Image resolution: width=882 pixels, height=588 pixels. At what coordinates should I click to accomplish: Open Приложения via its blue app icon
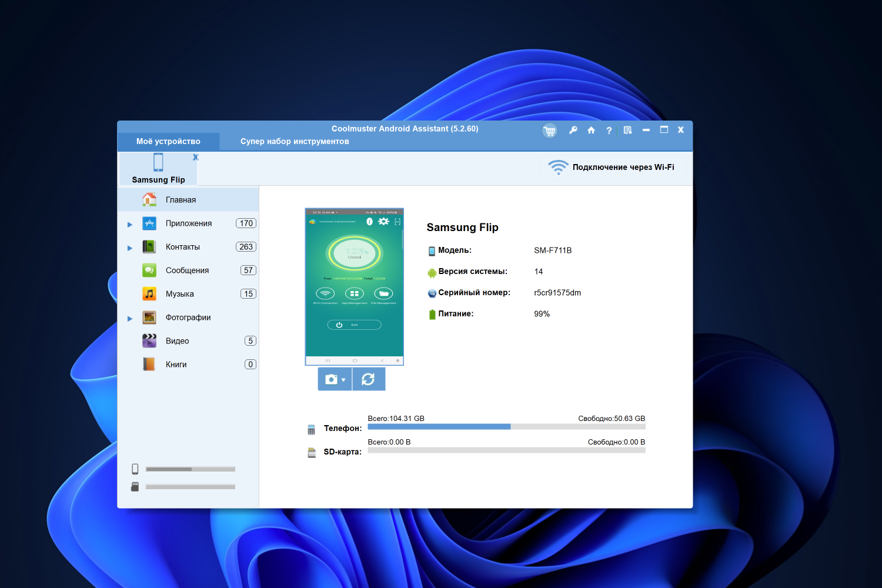149,223
